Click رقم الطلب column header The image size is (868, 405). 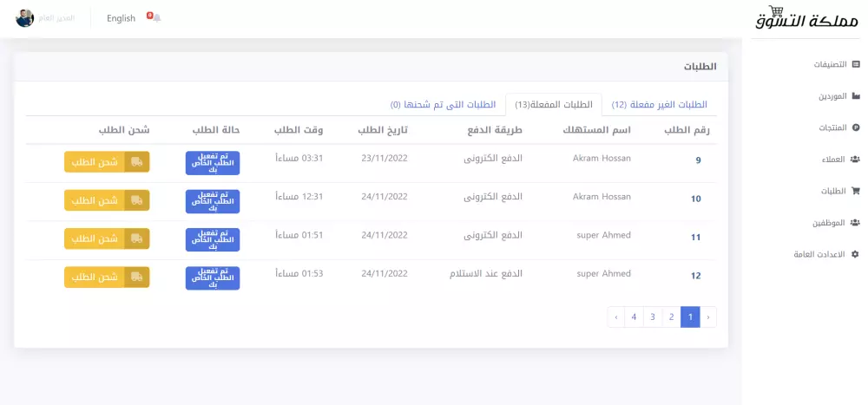[x=687, y=131]
